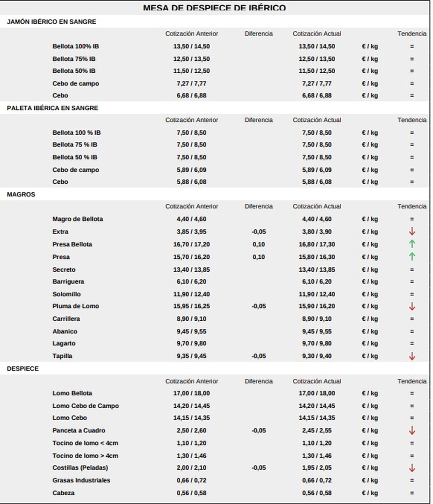Click the MAGROS section heading
The height and width of the screenshot is (504, 433).
[21, 194]
